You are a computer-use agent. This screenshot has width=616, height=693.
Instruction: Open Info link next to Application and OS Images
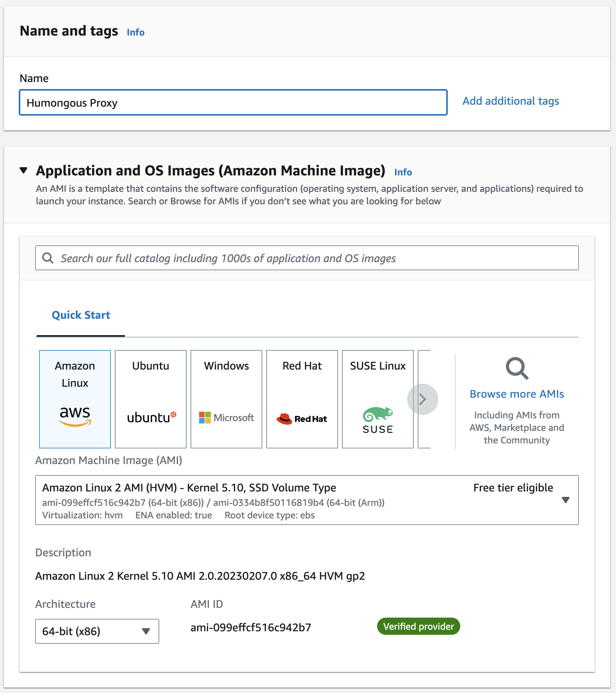[403, 172]
